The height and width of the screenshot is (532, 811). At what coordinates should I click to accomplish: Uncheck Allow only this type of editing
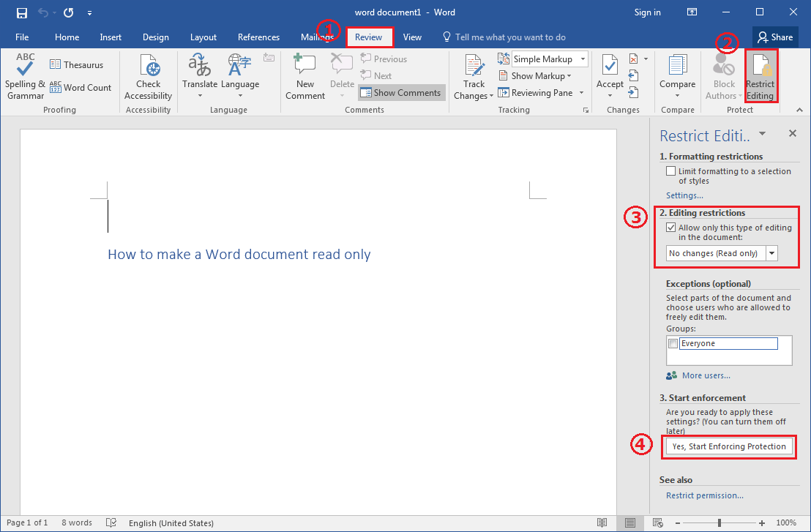click(x=671, y=228)
